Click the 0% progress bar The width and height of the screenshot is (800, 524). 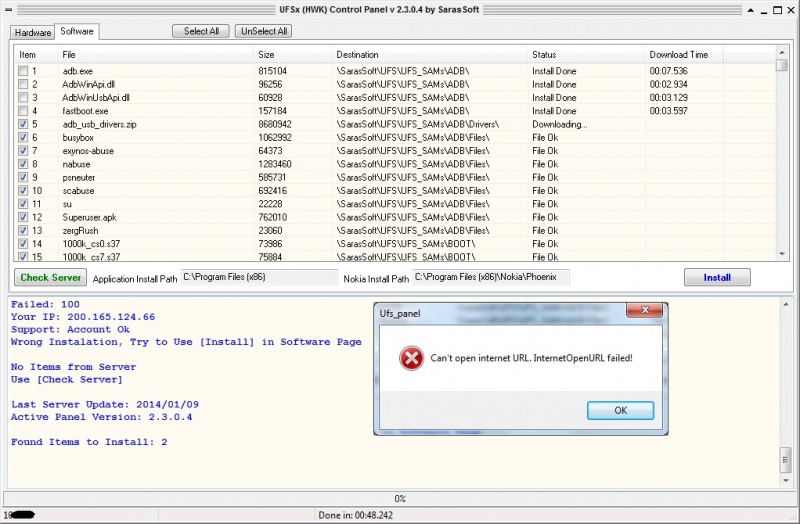click(400, 498)
